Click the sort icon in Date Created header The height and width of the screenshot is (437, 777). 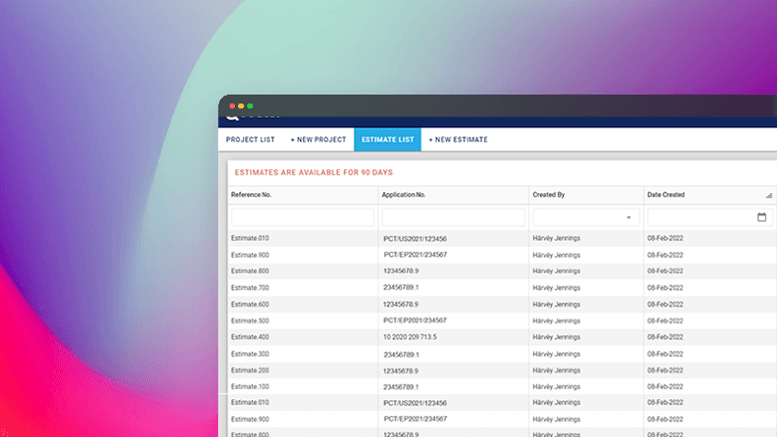[x=769, y=195]
